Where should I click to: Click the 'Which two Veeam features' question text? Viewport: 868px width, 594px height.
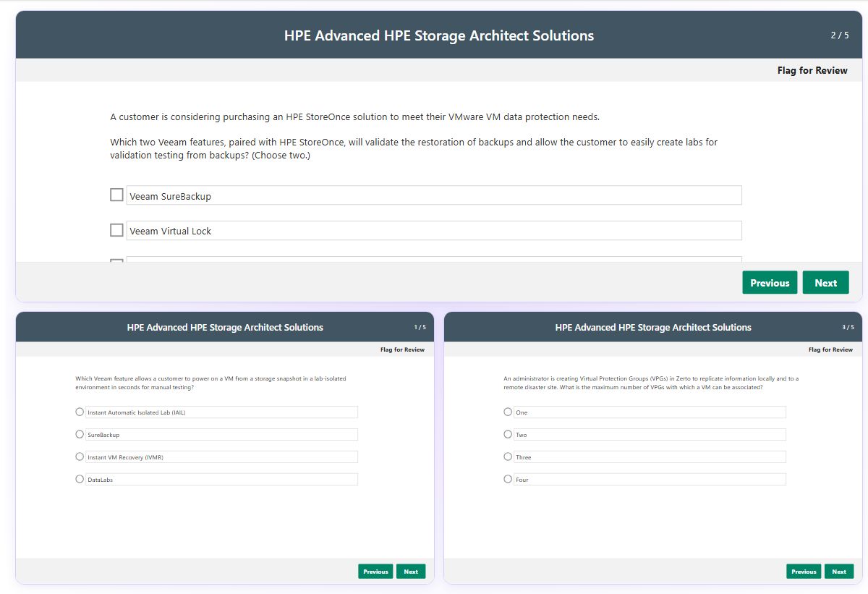click(414, 148)
